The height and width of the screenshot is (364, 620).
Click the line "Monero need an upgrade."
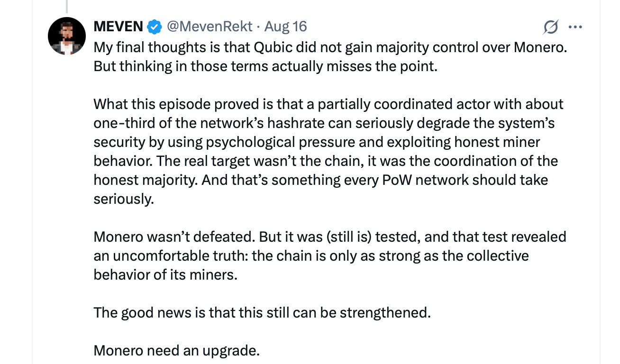click(176, 350)
